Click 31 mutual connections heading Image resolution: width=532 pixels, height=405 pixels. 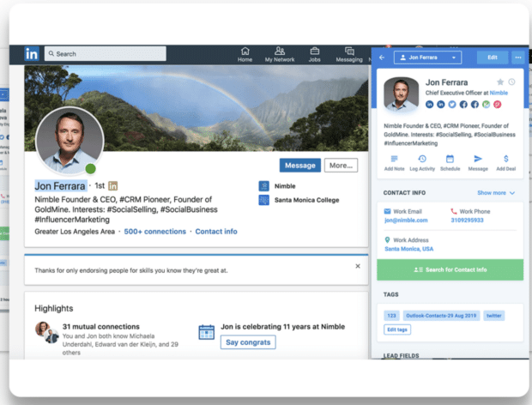(100, 326)
